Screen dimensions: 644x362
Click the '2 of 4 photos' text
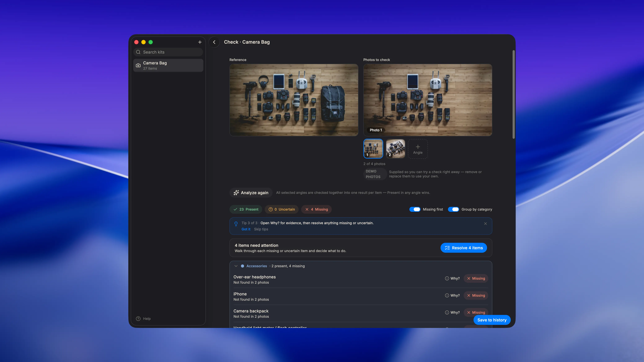374,164
